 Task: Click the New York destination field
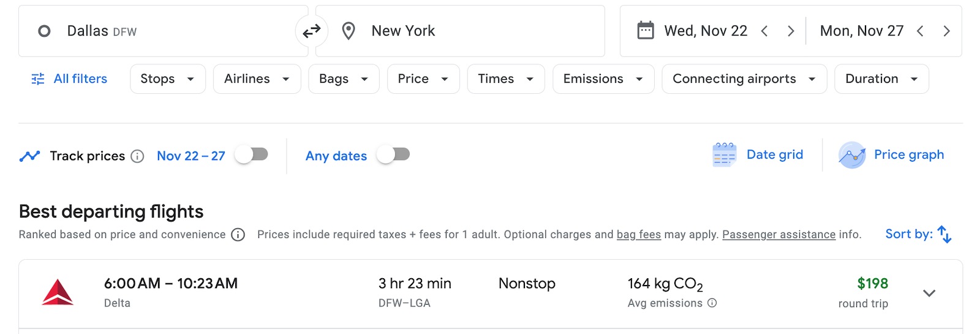460,31
